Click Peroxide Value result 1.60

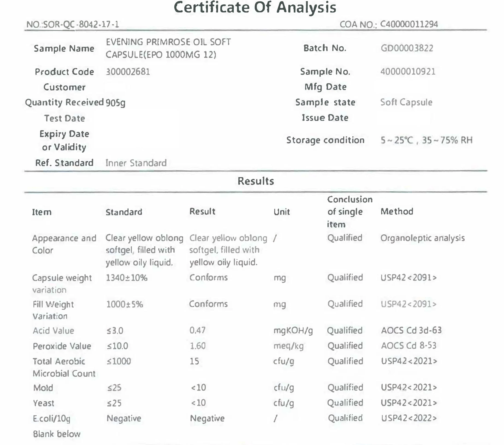coord(197,346)
